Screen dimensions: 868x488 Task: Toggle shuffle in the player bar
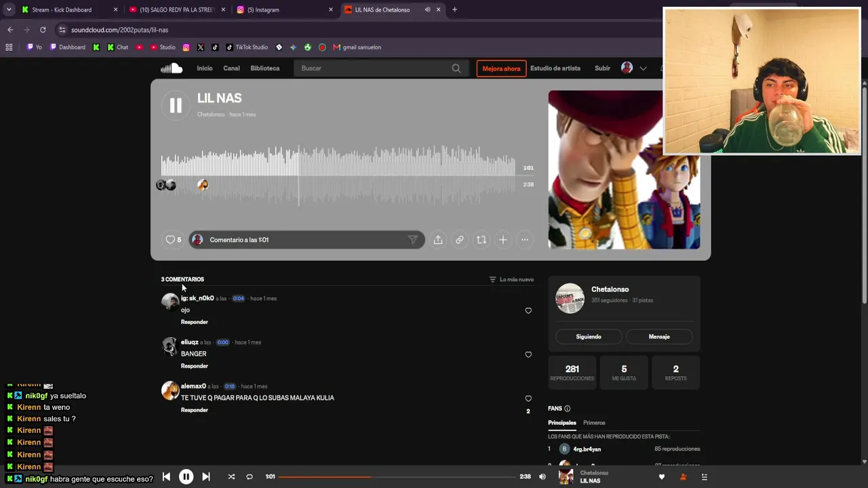click(231, 476)
